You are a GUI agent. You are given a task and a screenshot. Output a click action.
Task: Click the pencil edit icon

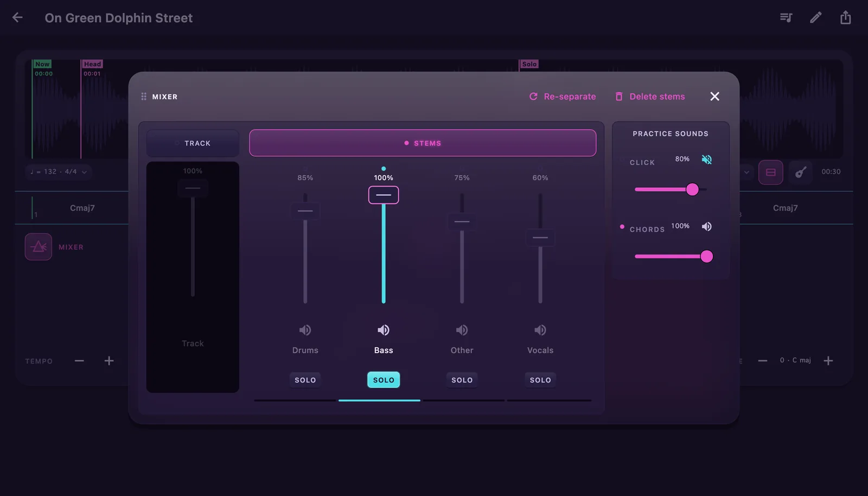815,18
